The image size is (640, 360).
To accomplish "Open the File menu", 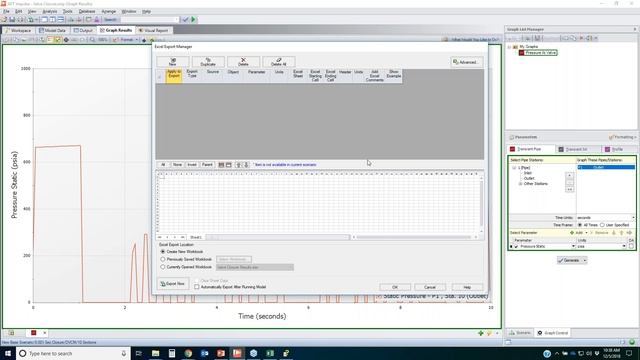I will (6, 11).
